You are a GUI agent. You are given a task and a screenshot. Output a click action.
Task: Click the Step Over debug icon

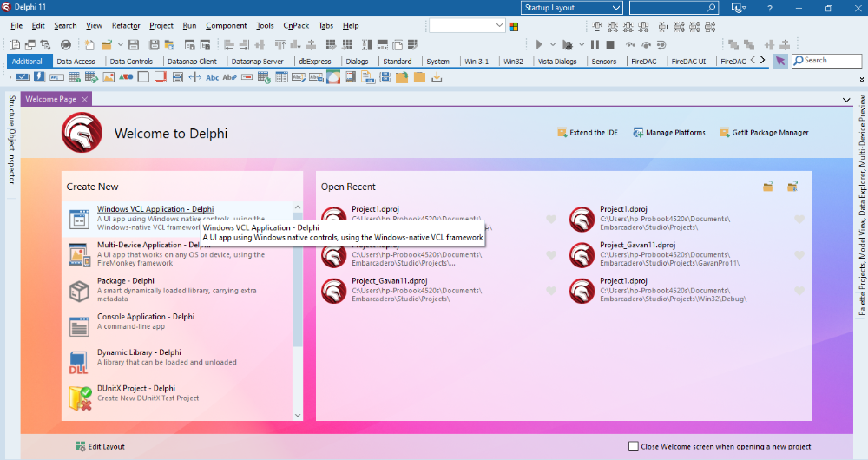pos(646,45)
